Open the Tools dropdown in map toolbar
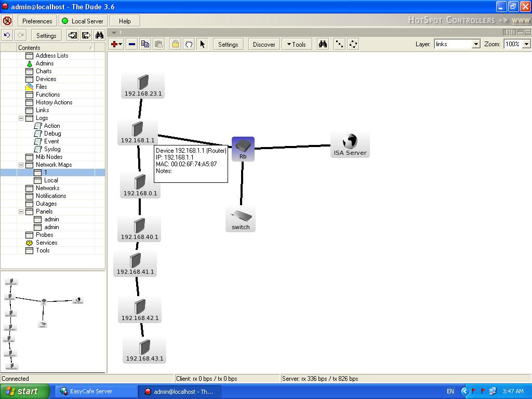Image resolution: width=532 pixels, height=399 pixels. [297, 45]
